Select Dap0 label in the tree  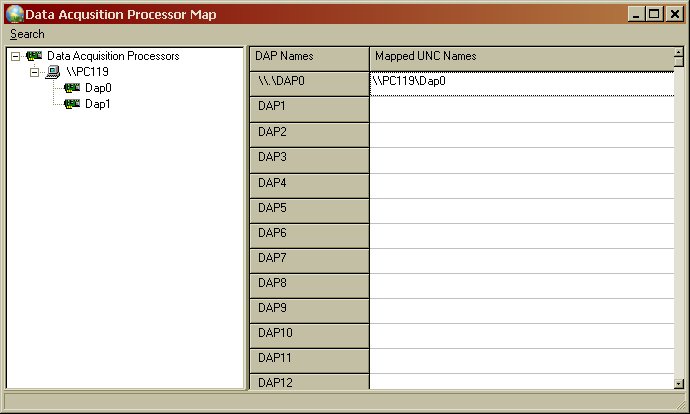[98, 88]
